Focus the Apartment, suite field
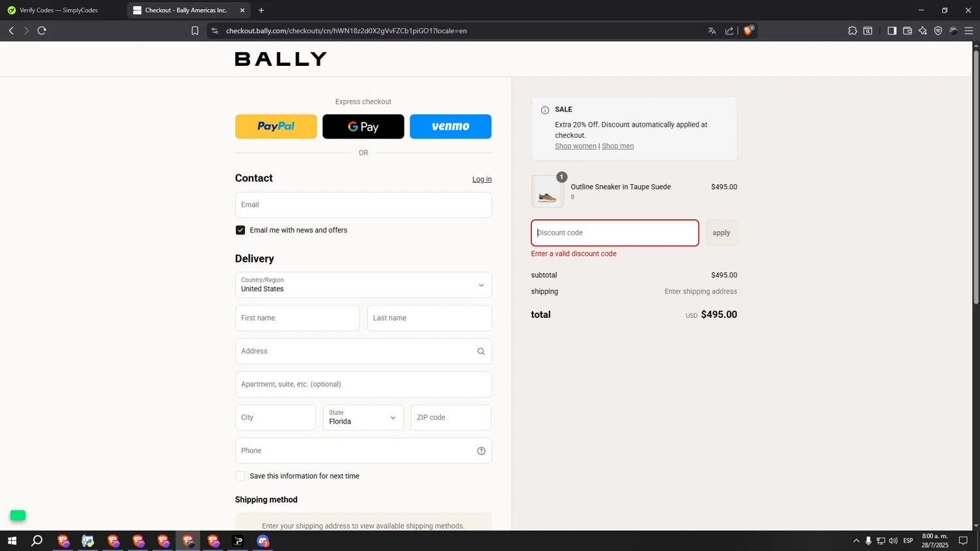This screenshot has height=551, width=980. point(363,385)
